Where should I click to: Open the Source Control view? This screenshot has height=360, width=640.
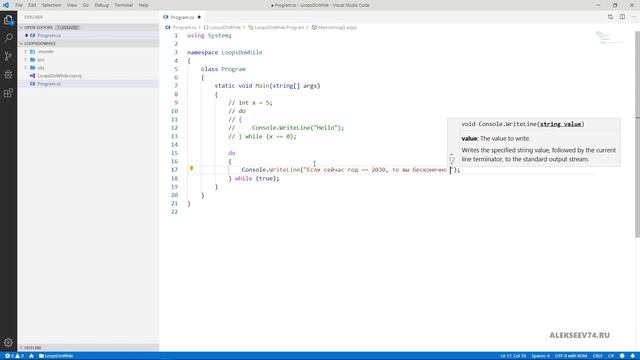coord(8,56)
